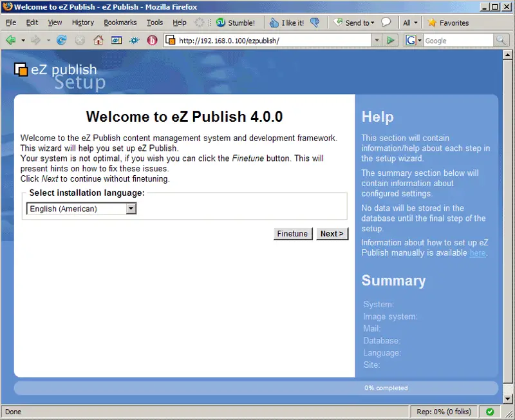Click inside the Google search box

click(458, 41)
